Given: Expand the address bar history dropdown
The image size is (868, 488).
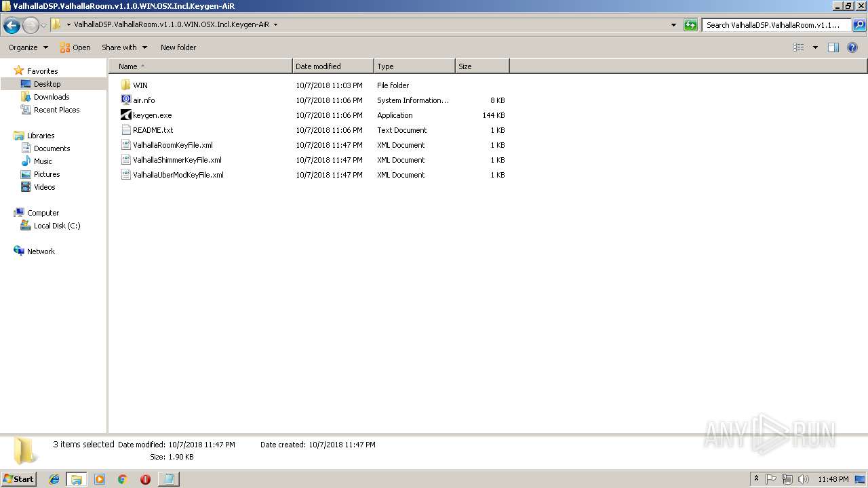Looking at the screenshot, I should 673,25.
